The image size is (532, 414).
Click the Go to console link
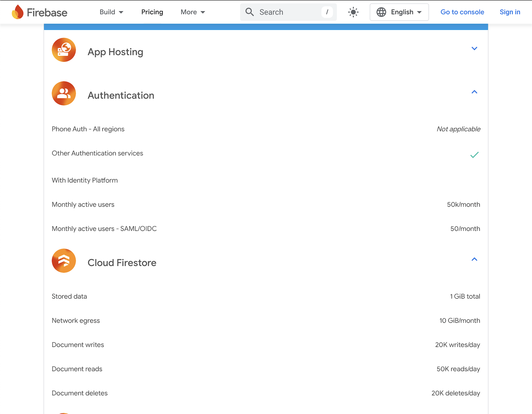click(x=462, y=12)
